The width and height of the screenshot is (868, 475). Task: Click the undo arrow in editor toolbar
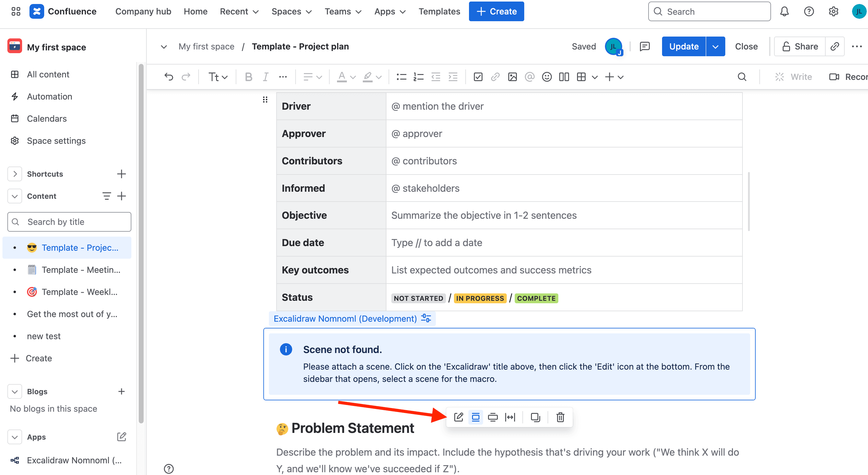coord(169,77)
